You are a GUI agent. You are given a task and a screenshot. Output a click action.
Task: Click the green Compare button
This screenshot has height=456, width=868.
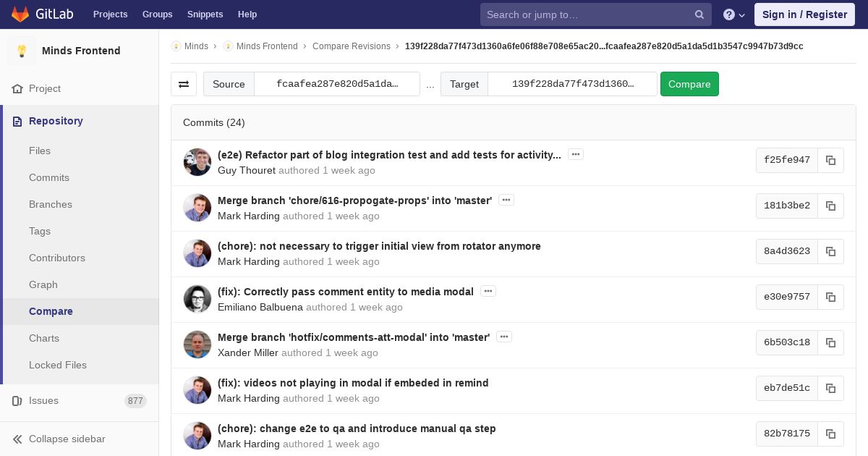pos(689,84)
